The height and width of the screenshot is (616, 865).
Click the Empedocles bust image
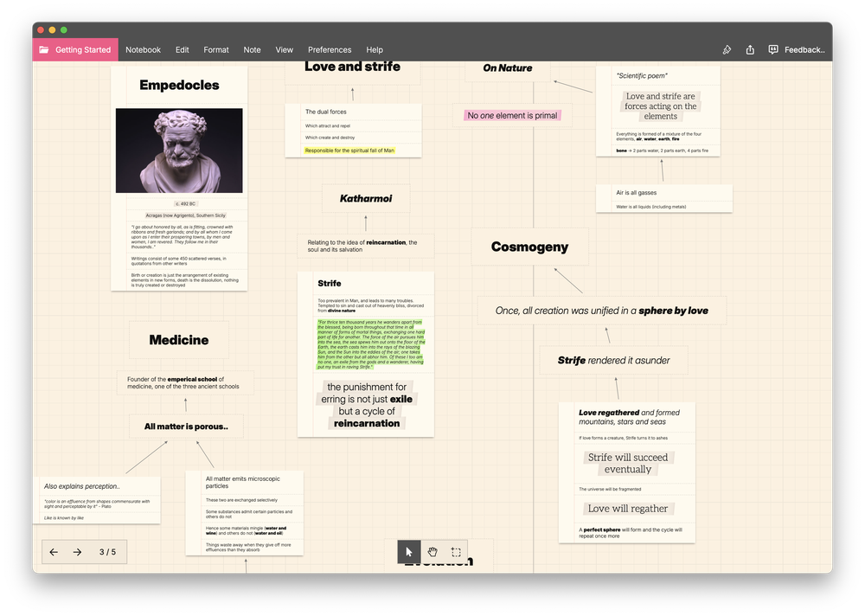pyautogui.click(x=179, y=151)
